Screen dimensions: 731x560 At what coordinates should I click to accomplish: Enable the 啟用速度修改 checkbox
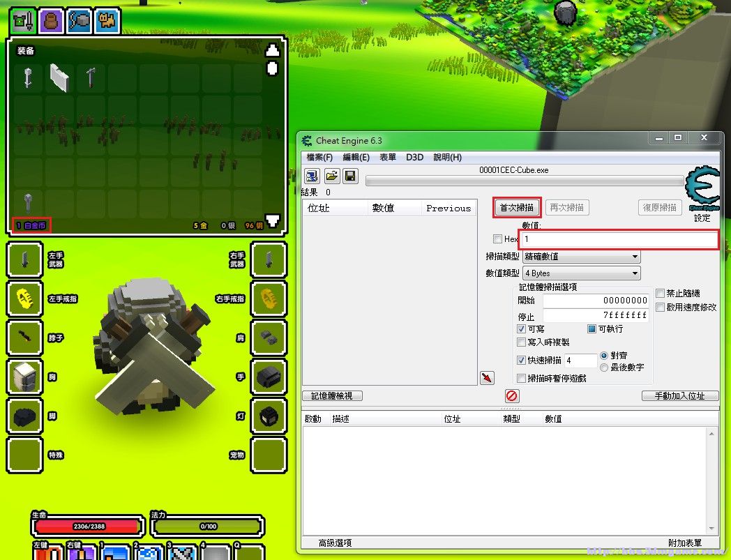click(660, 308)
